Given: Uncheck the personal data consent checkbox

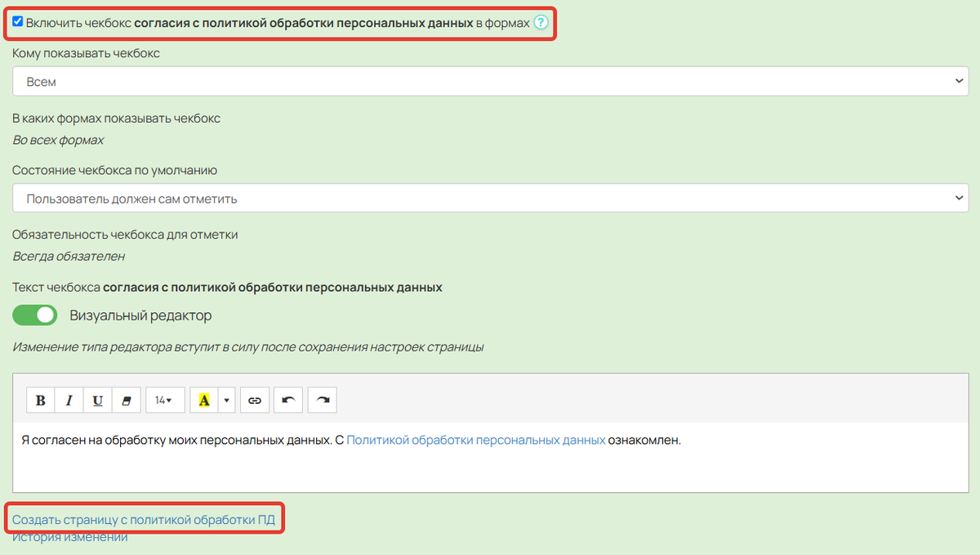Looking at the screenshot, I should pos(18,22).
